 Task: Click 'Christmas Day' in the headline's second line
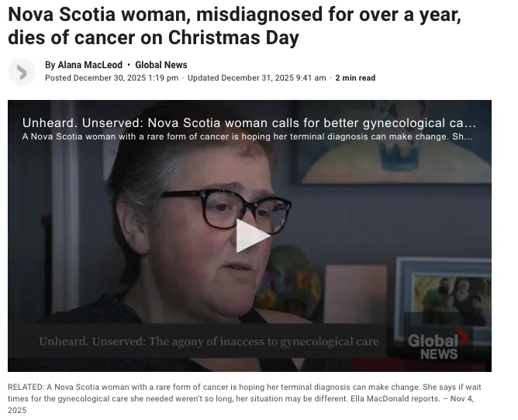pos(233,38)
